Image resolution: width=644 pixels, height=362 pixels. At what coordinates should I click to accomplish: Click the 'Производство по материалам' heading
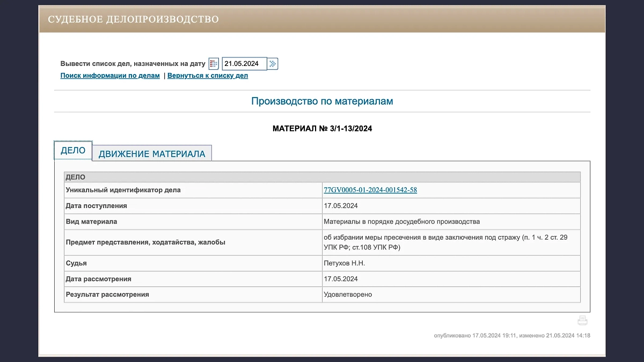tap(322, 101)
